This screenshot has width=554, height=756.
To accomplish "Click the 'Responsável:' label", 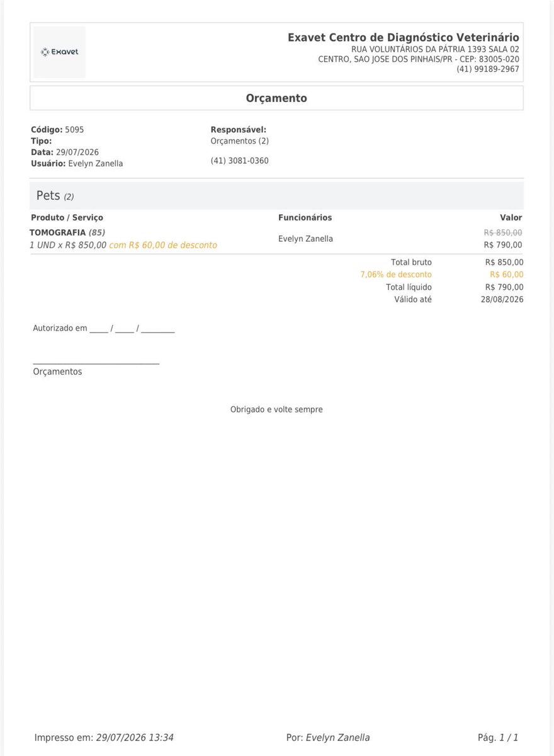I will (239, 130).
